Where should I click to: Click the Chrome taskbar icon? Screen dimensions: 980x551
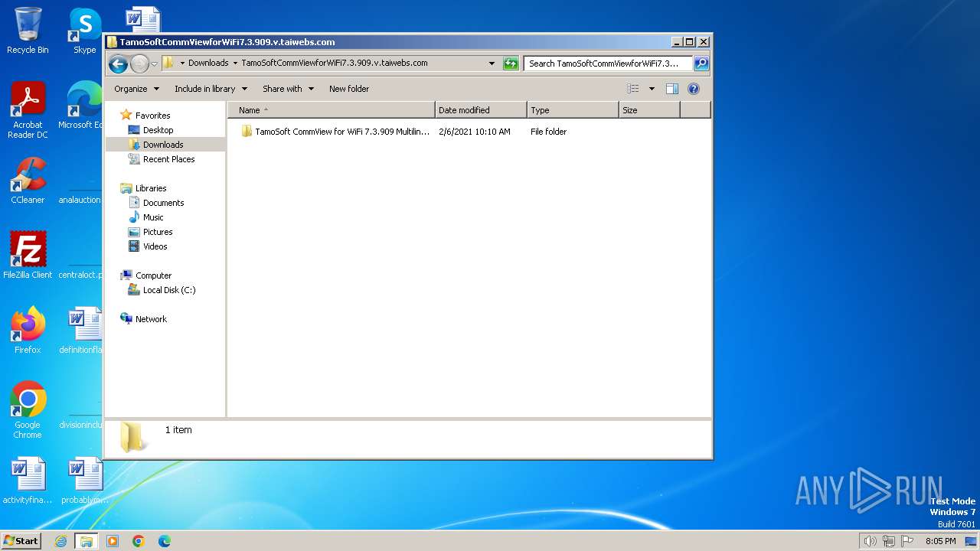pos(139,541)
